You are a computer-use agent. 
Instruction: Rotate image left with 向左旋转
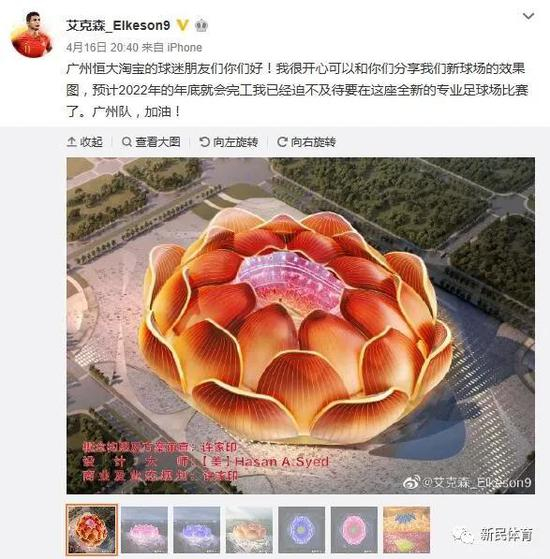(x=228, y=142)
